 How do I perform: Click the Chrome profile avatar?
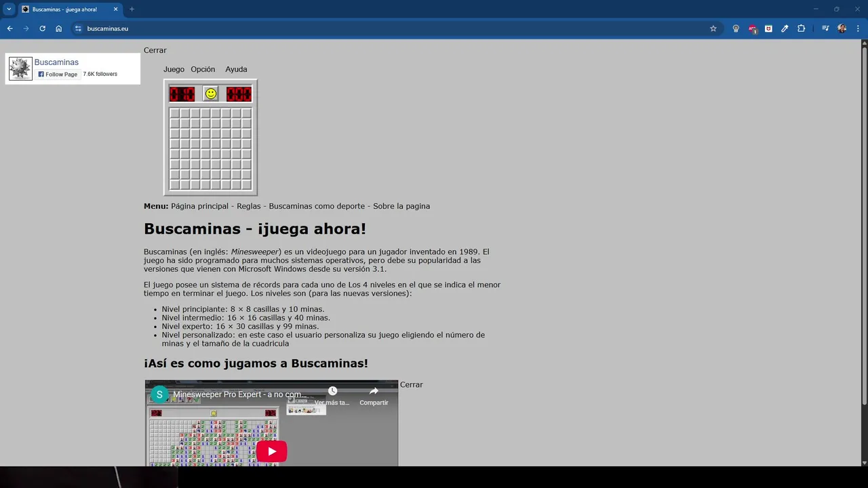(842, 28)
